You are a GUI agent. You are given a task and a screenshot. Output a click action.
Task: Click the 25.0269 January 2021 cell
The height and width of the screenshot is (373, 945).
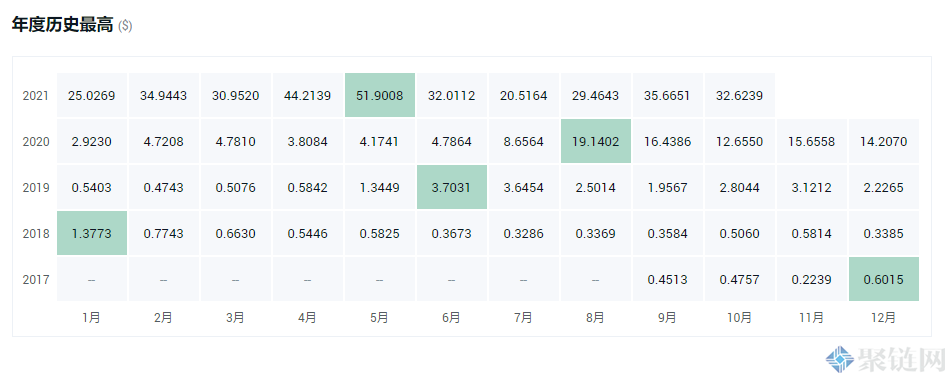92,95
